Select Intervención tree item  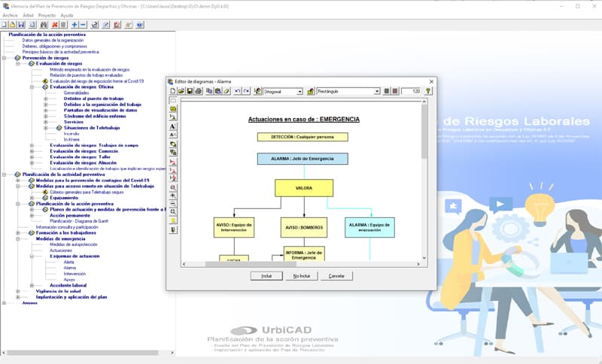tap(74, 274)
